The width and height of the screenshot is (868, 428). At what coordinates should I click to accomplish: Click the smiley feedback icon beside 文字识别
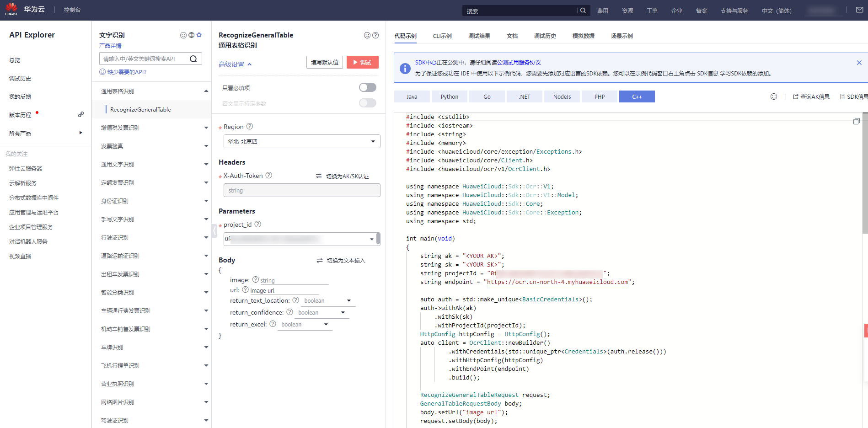tap(183, 35)
